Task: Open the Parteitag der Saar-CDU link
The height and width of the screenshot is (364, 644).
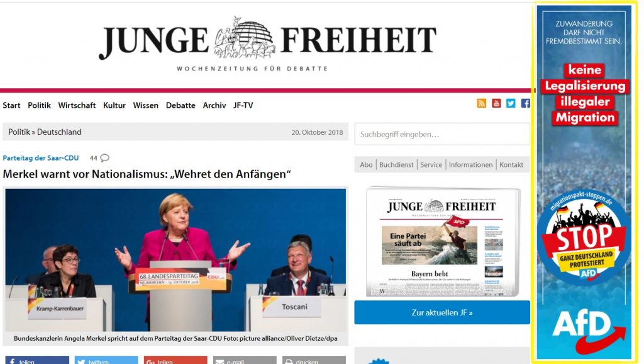Action: pyautogui.click(x=41, y=158)
